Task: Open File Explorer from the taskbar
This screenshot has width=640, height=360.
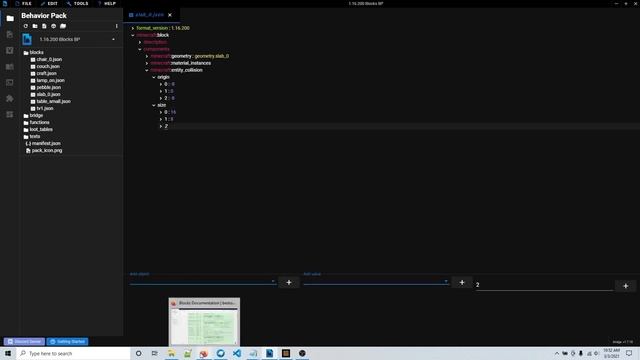Action: (171, 353)
